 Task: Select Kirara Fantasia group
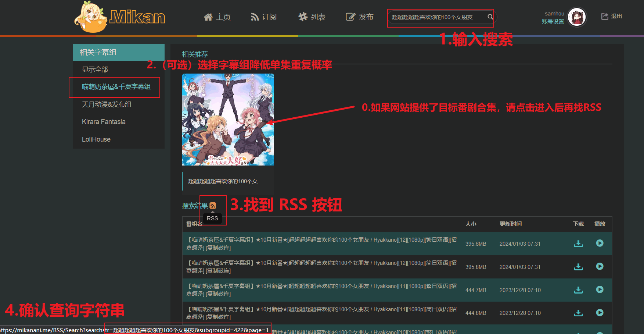pyautogui.click(x=104, y=122)
